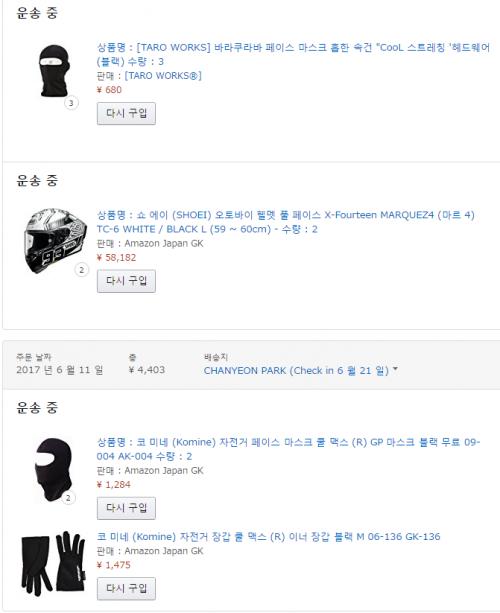The width and height of the screenshot is (500, 613).
Task: Click the ¥ 4,403 order total
Action: pos(147,370)
